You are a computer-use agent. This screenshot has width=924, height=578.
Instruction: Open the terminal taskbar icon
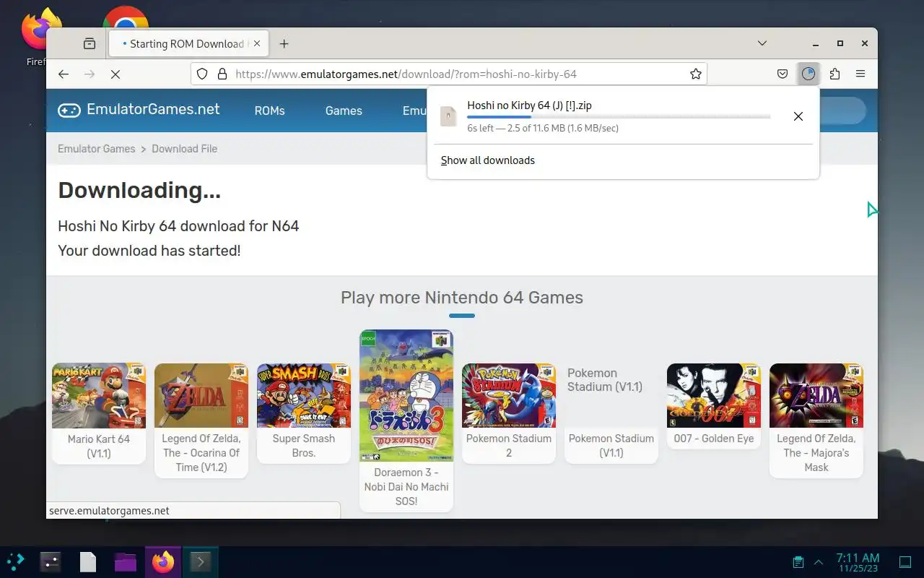pos(200,562)
